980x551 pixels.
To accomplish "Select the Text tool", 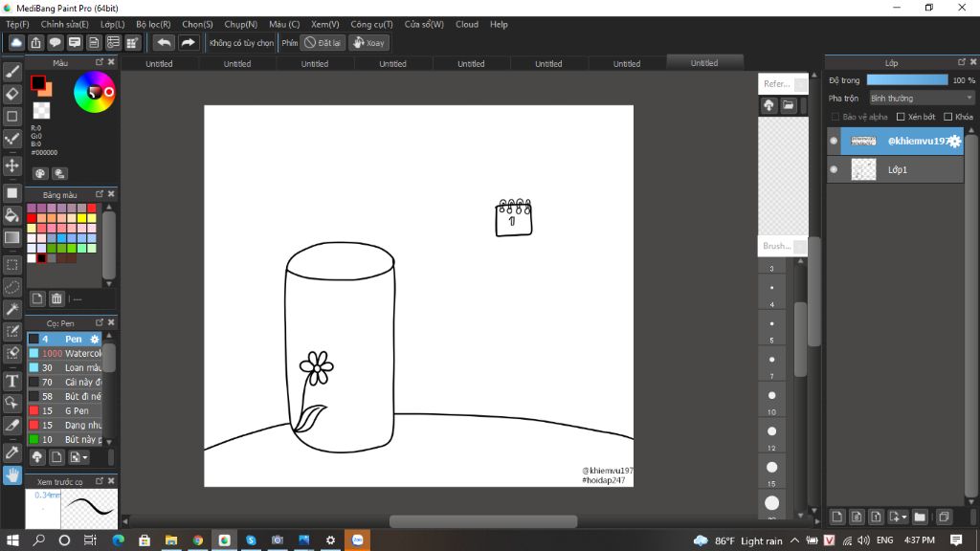I will [11, 381].
